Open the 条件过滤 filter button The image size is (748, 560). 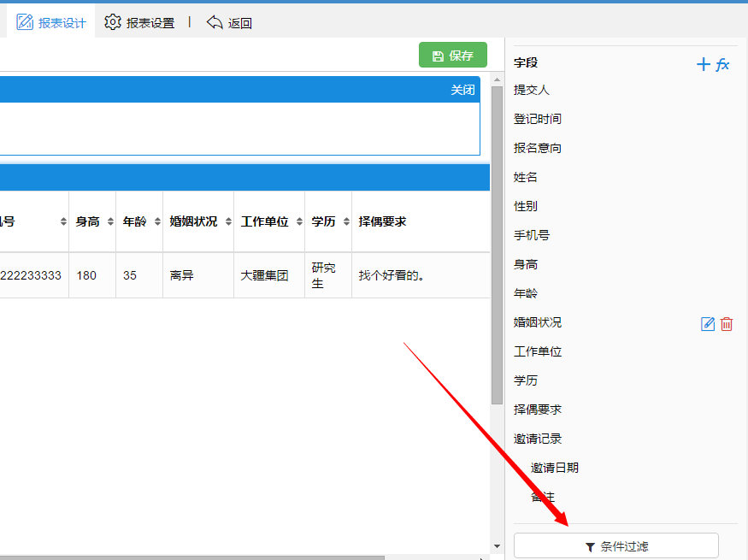[615, 546]
